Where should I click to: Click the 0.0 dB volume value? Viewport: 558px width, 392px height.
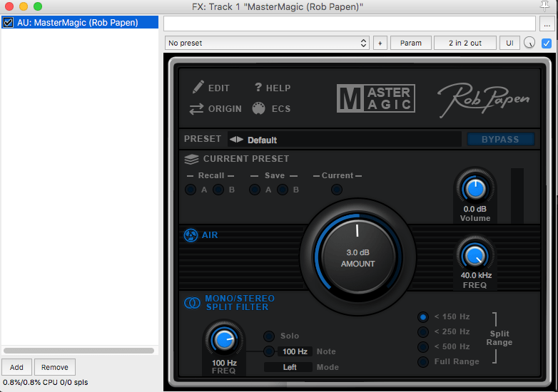(475, 209)
